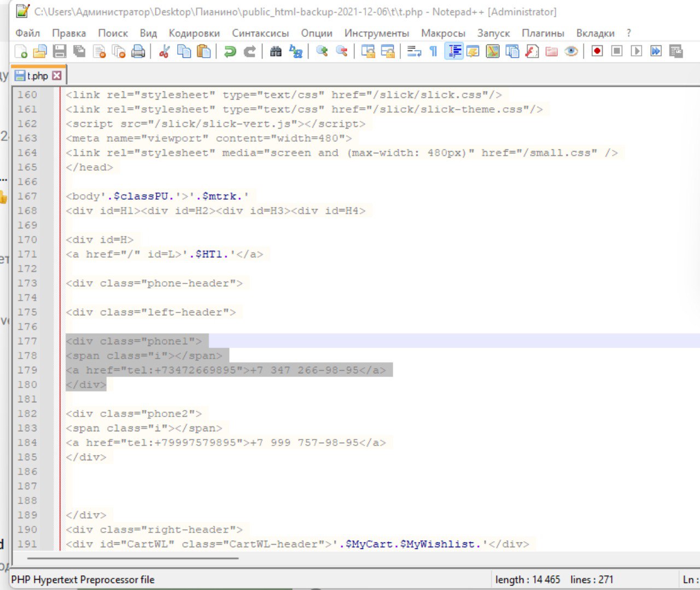The width and height of the screenshot is (700, 590).
Task: Click the macro Playback icon
Action: [x=637, y=51]
